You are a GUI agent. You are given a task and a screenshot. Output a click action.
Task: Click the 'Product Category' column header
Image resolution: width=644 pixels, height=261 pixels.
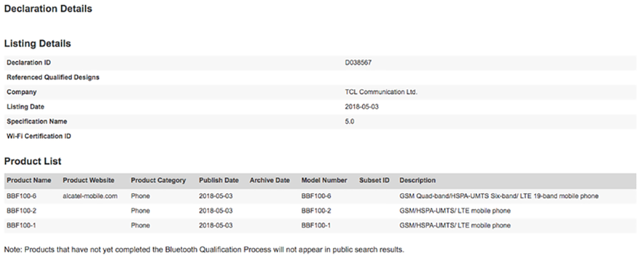tap(158, 180)
